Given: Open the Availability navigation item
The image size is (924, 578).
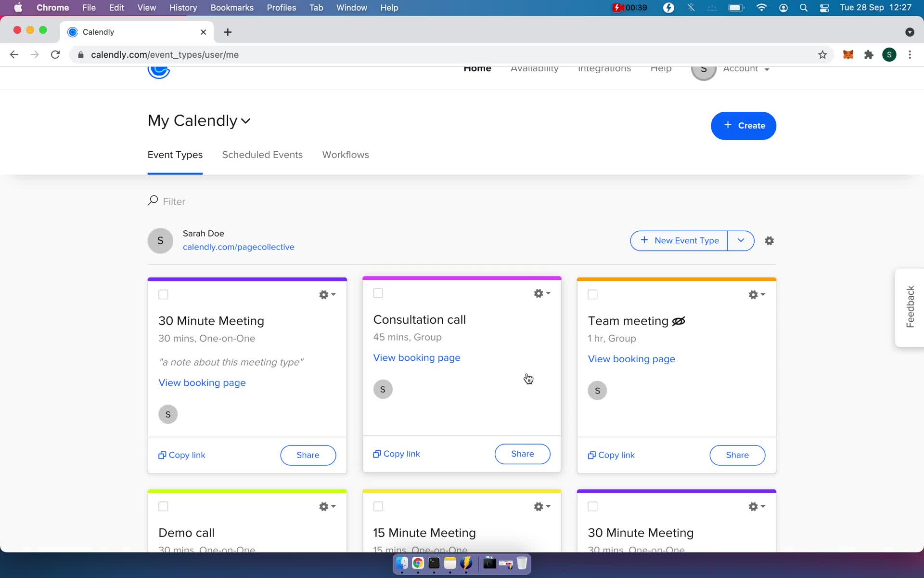Looking at the screenshot, I should pyautogui.click(x=534, y=70).
